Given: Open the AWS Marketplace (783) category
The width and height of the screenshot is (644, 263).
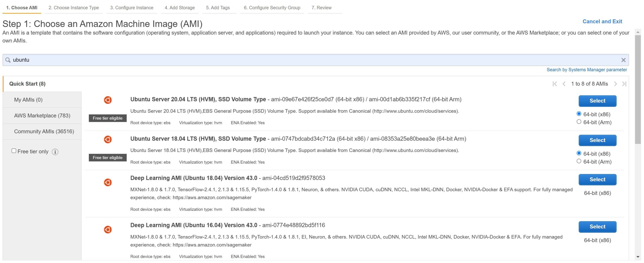Looking at the screenshot, I should (42, 116).
